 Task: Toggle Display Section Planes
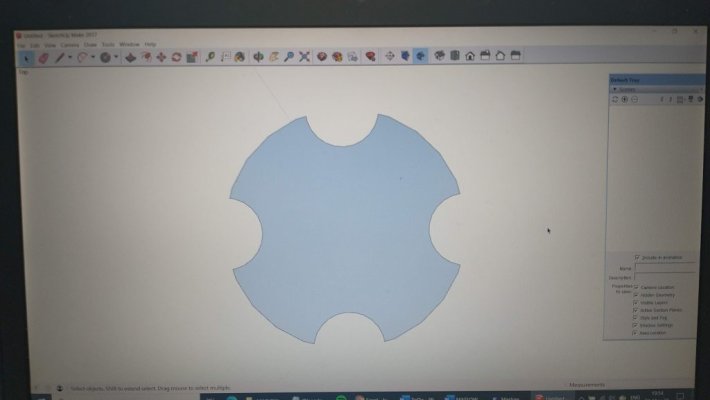(x=405, y=56)
